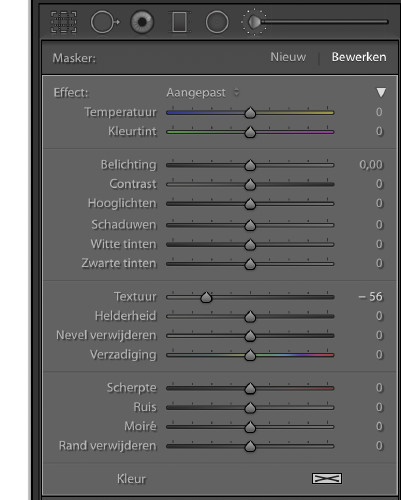Viewport: 401px width, 500px height.
Task: Select the Graduated Filter tool icon
Action: [180, 22]
